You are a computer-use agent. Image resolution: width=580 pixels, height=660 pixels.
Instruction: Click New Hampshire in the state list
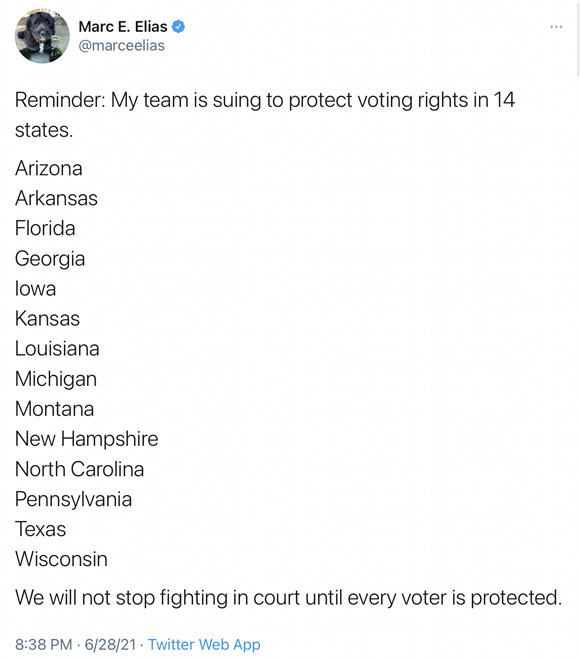point(87,439)
